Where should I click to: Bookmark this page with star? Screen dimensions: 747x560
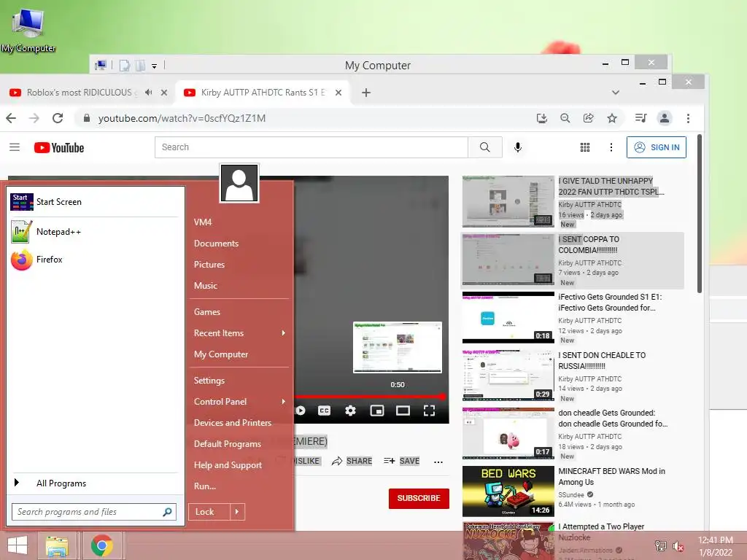[612, 118]
